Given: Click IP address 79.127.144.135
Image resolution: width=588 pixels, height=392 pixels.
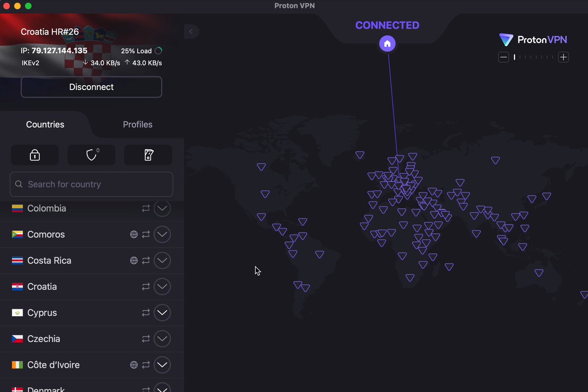Looking at the screenshot, I should click(x=59, y=50).
